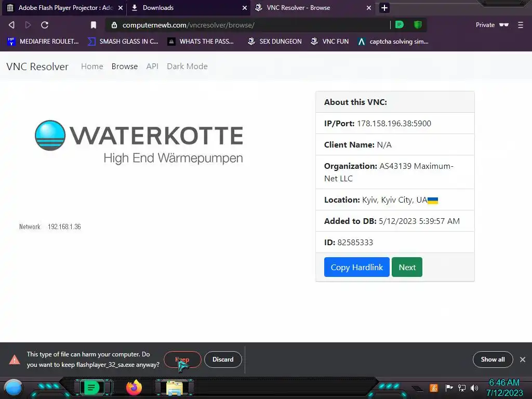Toggle Dark Mode in the navbar
The height and width of the screenshot is (399, 532).
(x=187, y=66)
